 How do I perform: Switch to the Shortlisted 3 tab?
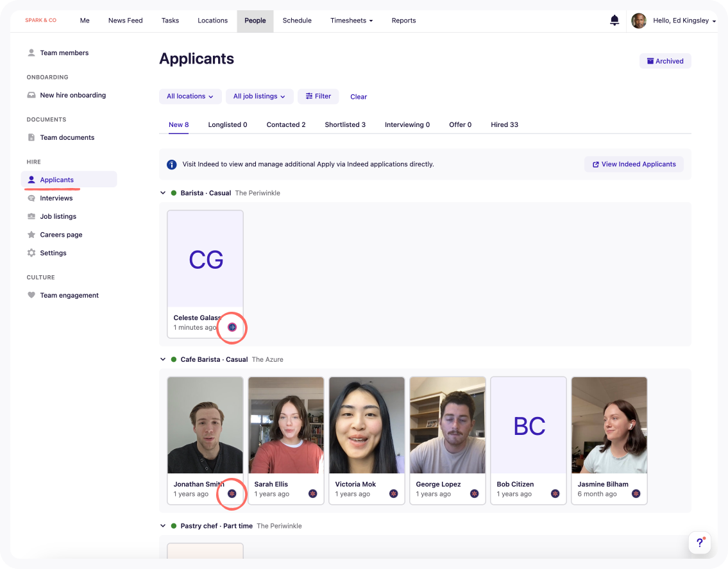pos(345,124)
